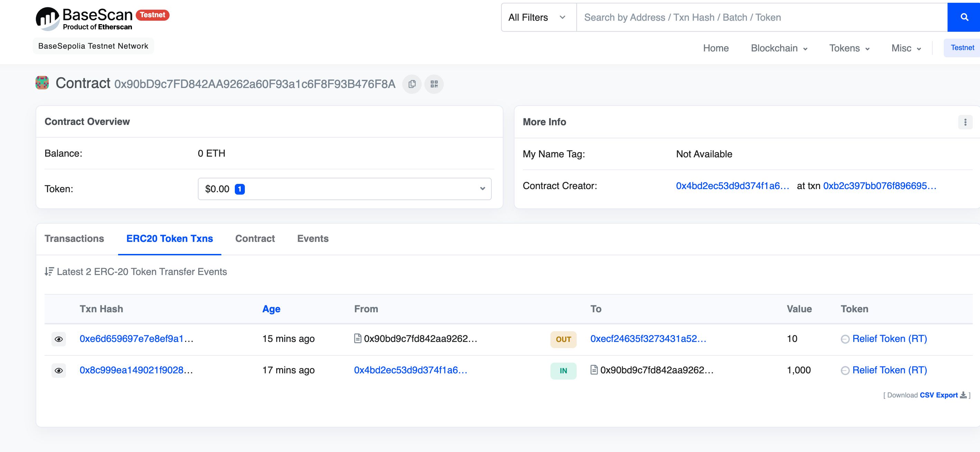Click contract file icon before From address 0x90bd9c7fd842aa9262
The image size is (980, 452).
357,338
